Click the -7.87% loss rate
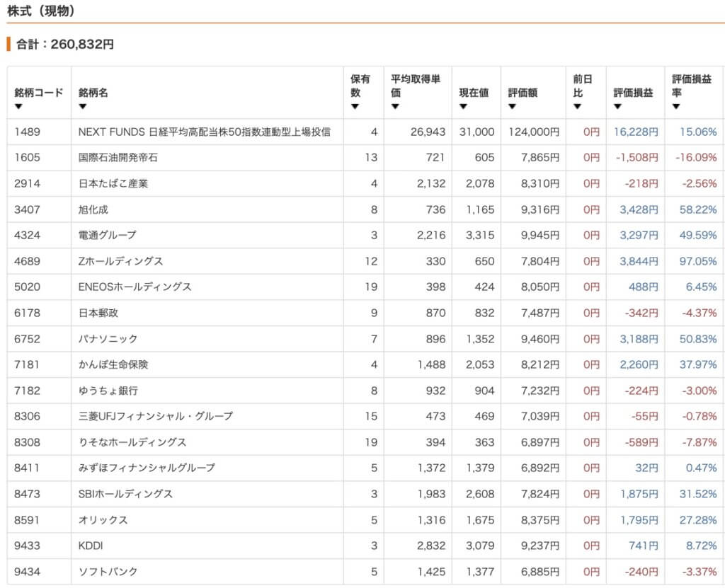 click(x=699, y=442)
